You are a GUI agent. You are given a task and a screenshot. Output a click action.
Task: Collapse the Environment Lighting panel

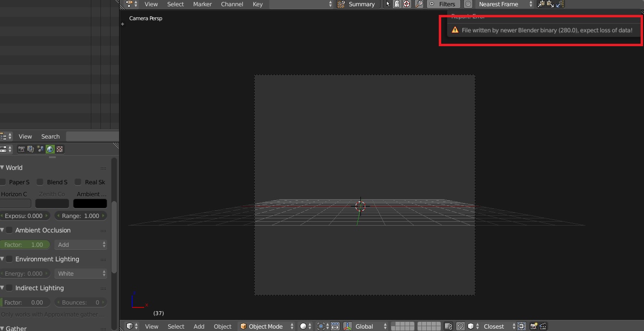[2, 259]
